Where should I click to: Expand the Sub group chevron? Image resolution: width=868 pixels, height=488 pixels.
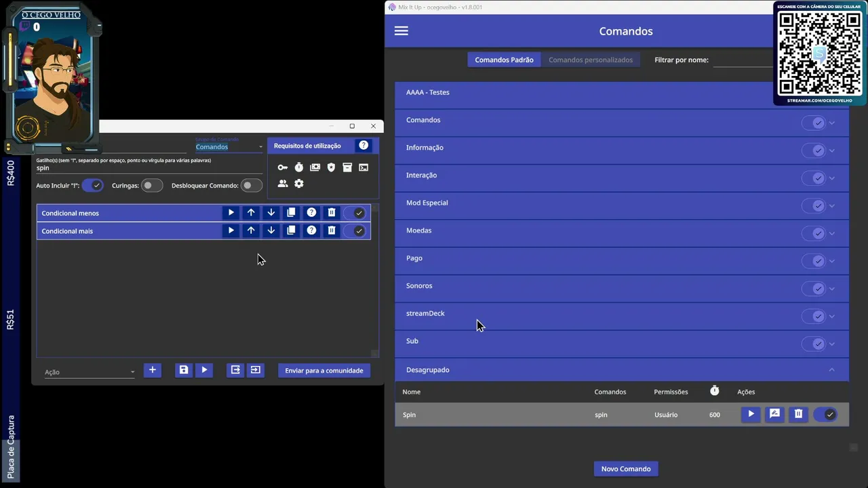tap(832, 344)
